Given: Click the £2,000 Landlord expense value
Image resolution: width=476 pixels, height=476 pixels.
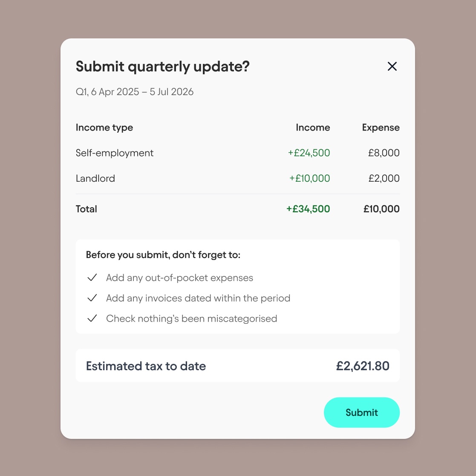Looking at the screenshot, I should click(384, 178).
